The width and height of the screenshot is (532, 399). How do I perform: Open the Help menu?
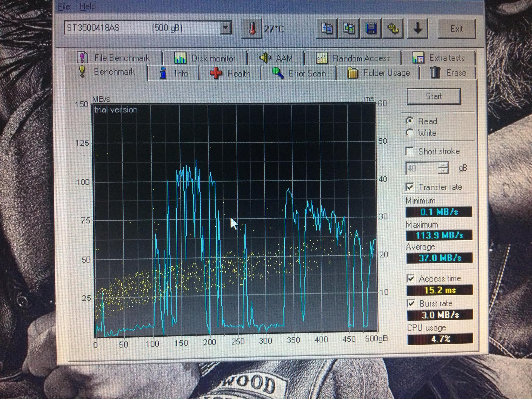[x=88, y=6]
